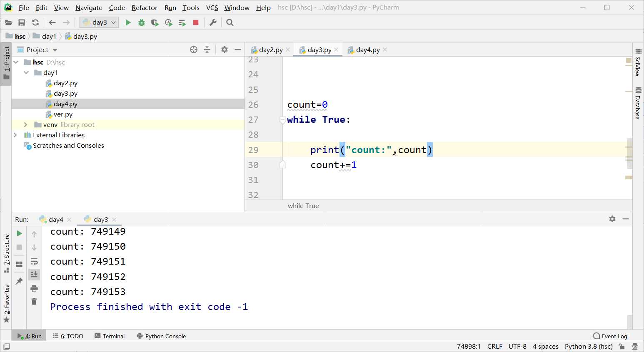644x352 pixels.
Task: Rerun day3 in the Run panel
Action: [x=19, y=233]
